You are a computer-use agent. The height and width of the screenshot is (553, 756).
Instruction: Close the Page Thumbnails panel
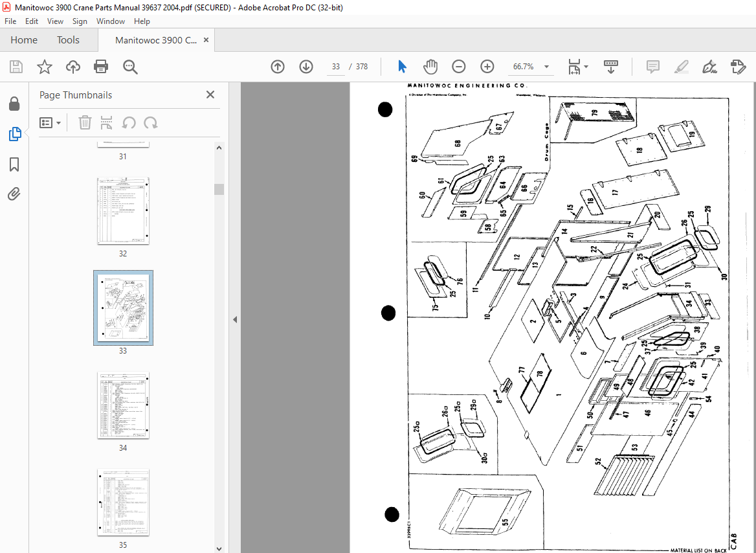(x=210, y=95)
